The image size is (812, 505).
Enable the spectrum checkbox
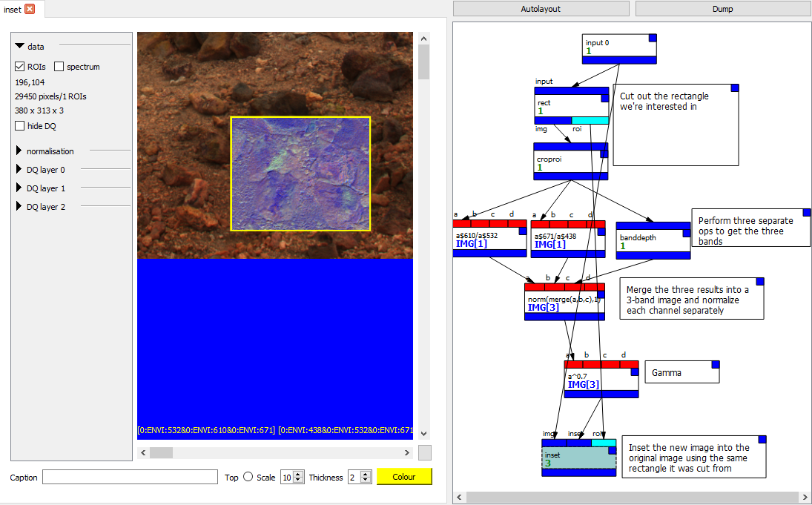tap(58, 66)
